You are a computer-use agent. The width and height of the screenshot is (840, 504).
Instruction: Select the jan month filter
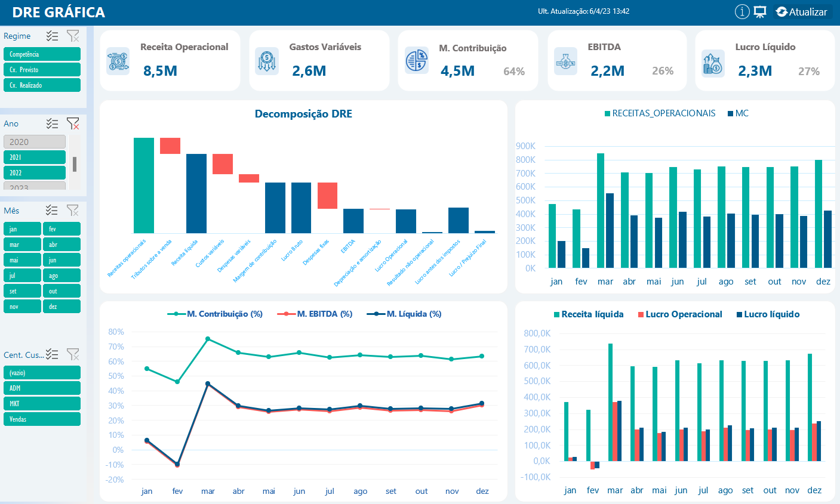point(22,229)
